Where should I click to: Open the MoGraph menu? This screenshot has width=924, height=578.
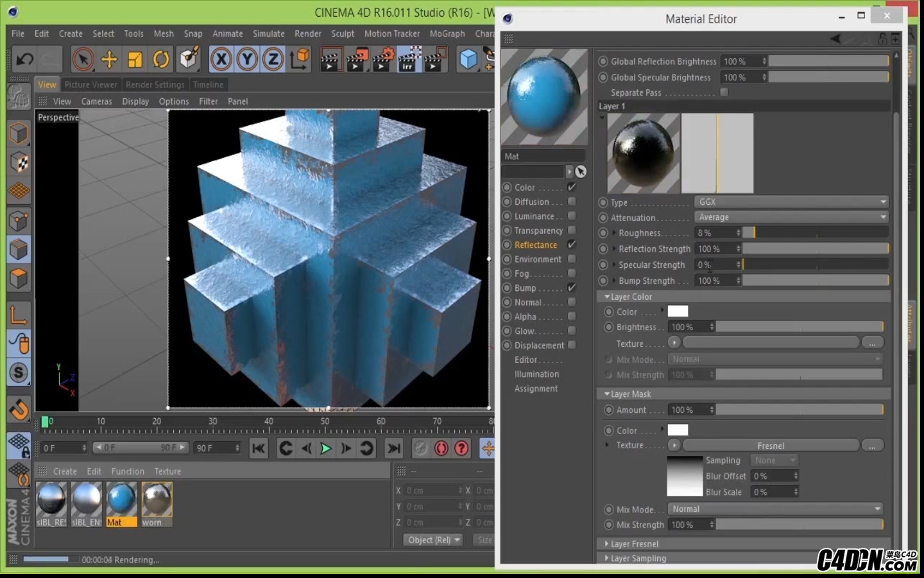pos(447,33)
